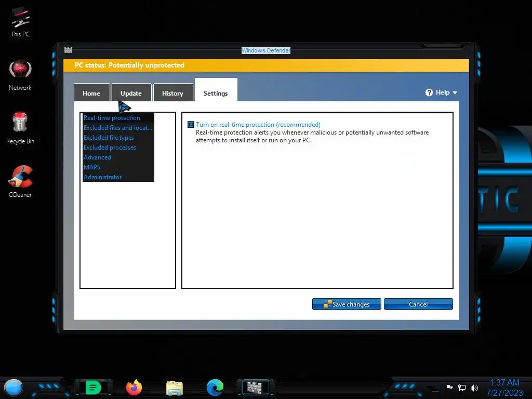
Task: Switch to the Update tab
Action: coord(131,92)
